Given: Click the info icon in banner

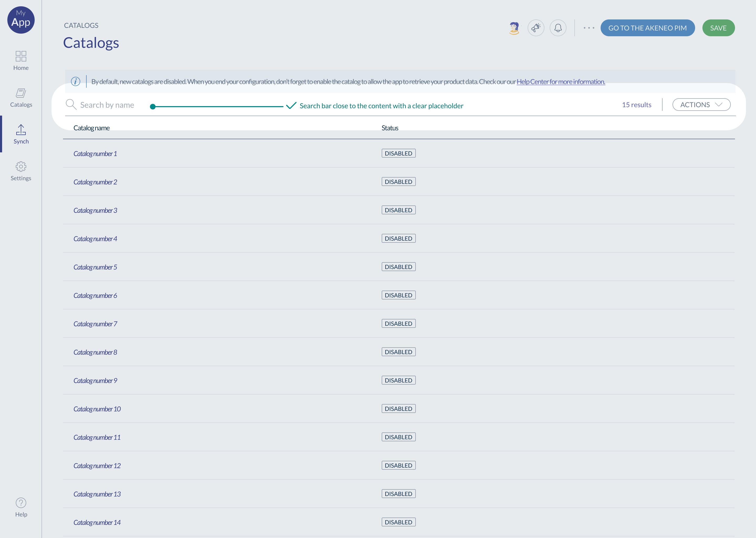Looking at the screenshot, I should click(75, 81).
